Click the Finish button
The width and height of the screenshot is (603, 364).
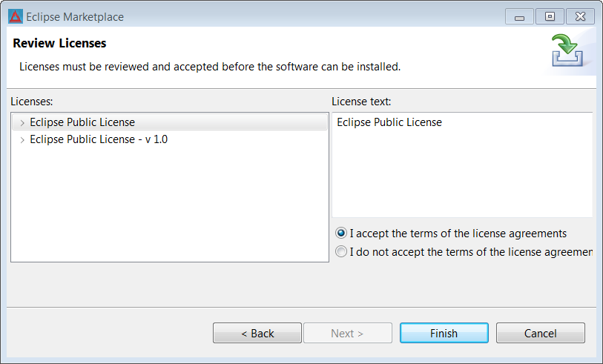[x=444, y=333]
